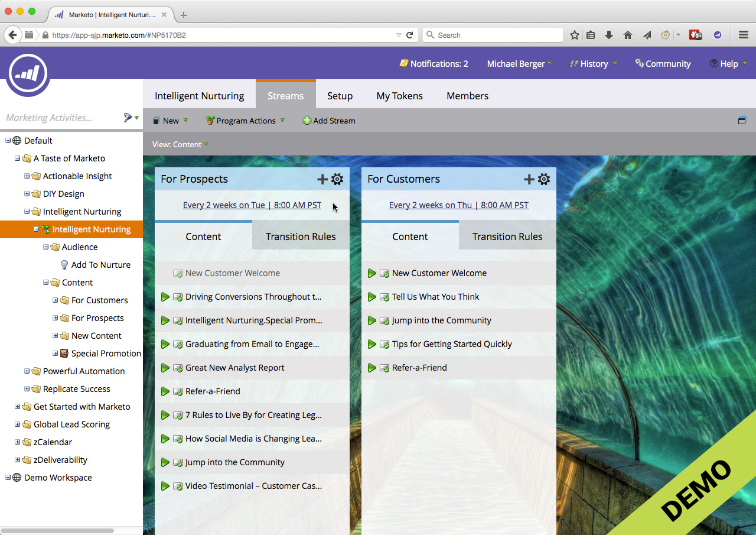Click the Firefox home icon

click(628, 35)
